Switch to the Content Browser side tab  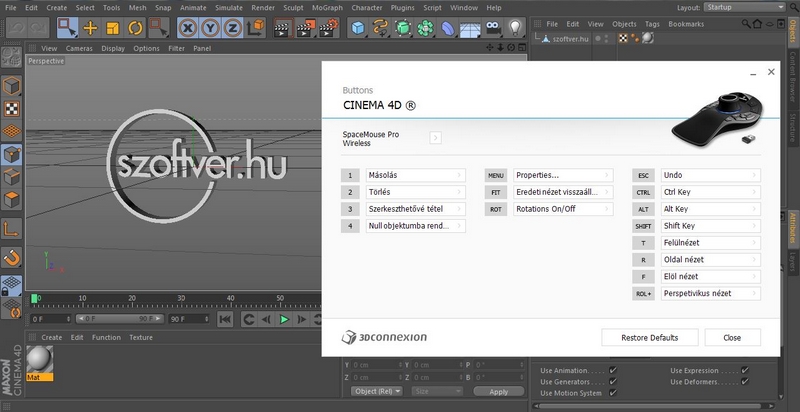click(792, 76)
